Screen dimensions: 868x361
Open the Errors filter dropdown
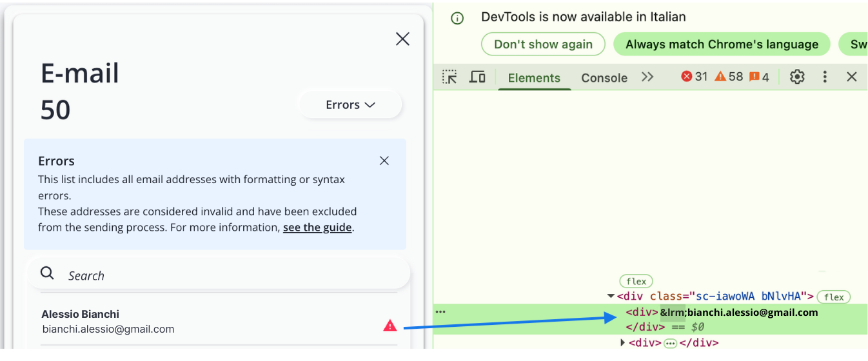[x=350, y=104]
